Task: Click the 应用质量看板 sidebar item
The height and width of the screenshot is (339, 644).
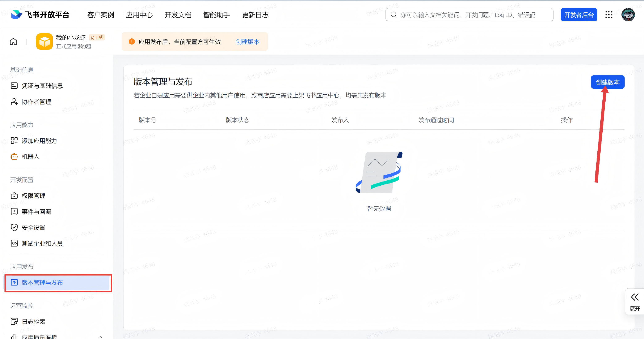Action: coord(39,337)
